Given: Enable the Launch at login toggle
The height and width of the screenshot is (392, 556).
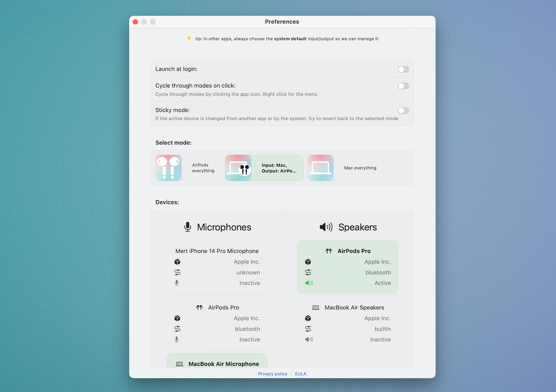Looking at the screenshot, I should [x=403, y=69].
